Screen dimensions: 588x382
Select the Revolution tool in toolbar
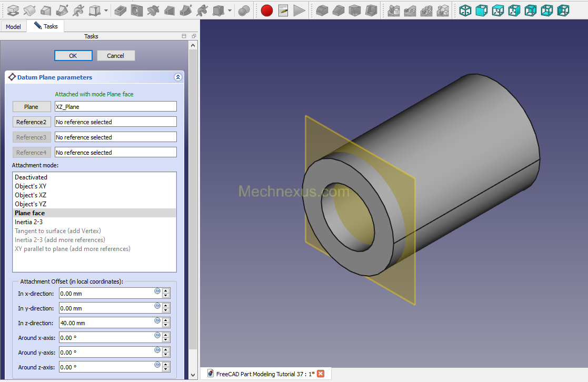(x=29, y=10)
